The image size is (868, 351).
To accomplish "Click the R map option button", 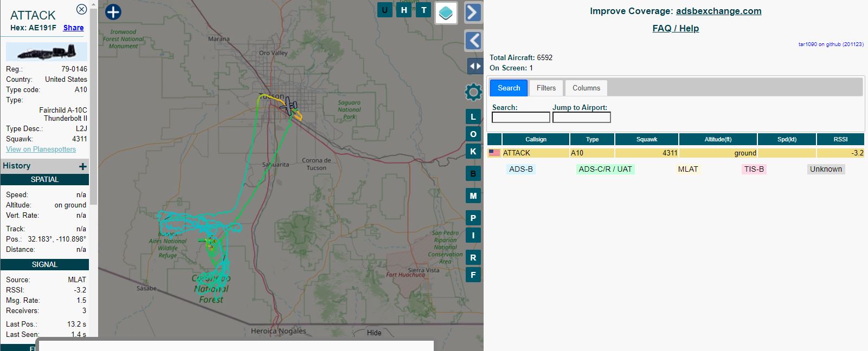I will coord(473,257).
